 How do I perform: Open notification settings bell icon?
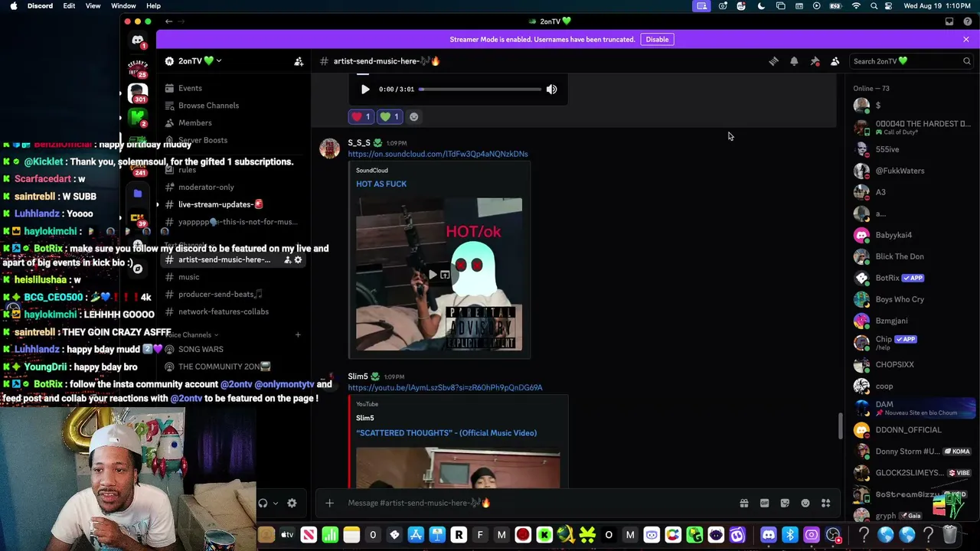click(794, 61)
